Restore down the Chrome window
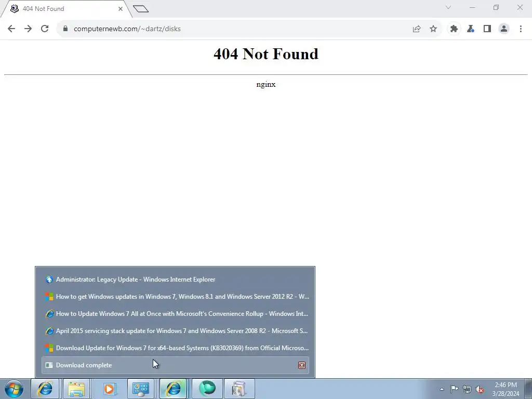Image resolution: width=532 pixels, height=399 pixels. click(496, 7)
